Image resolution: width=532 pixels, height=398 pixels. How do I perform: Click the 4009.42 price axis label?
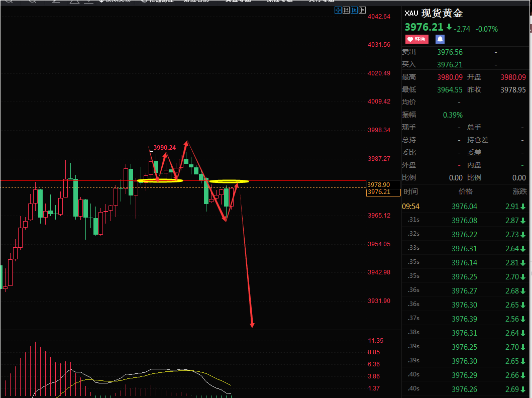pos(379,102)
